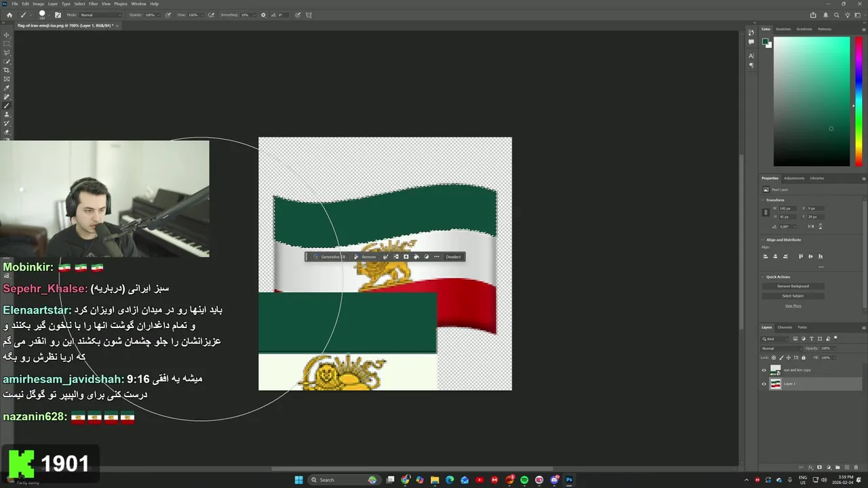Open the brush Mode dropdown
868x488 pixels.
[100, 15]
